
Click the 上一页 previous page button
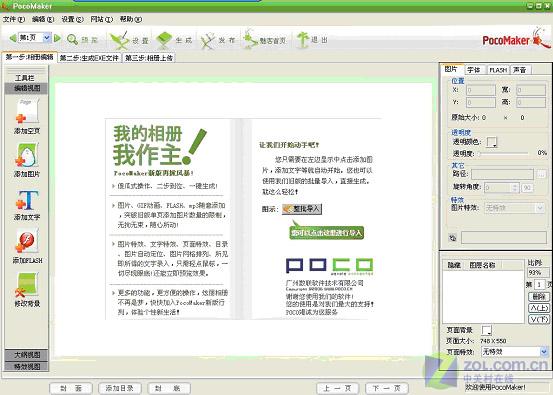(338, 388)
